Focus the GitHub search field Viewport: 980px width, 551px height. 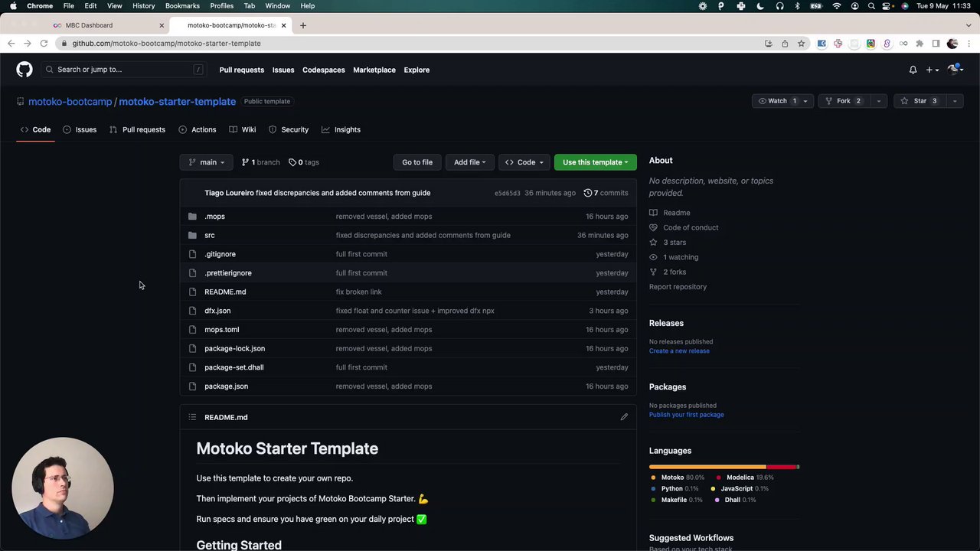coord(122,70)
